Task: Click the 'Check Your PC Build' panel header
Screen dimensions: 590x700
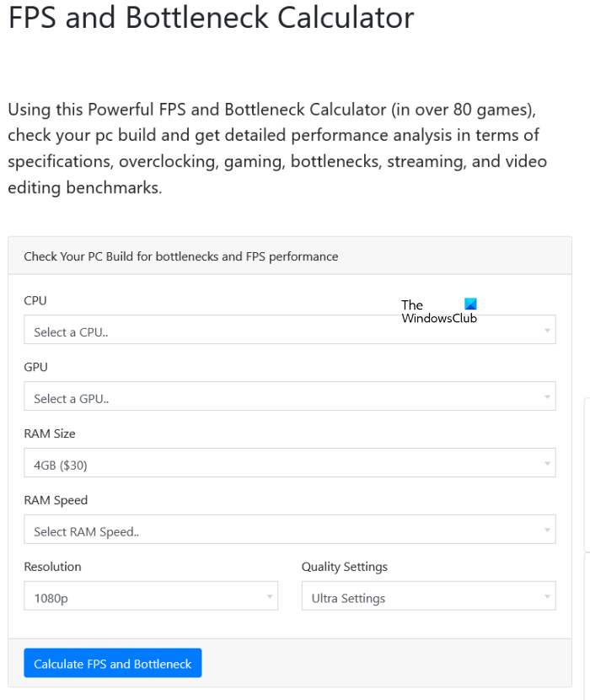Action: 181,256
